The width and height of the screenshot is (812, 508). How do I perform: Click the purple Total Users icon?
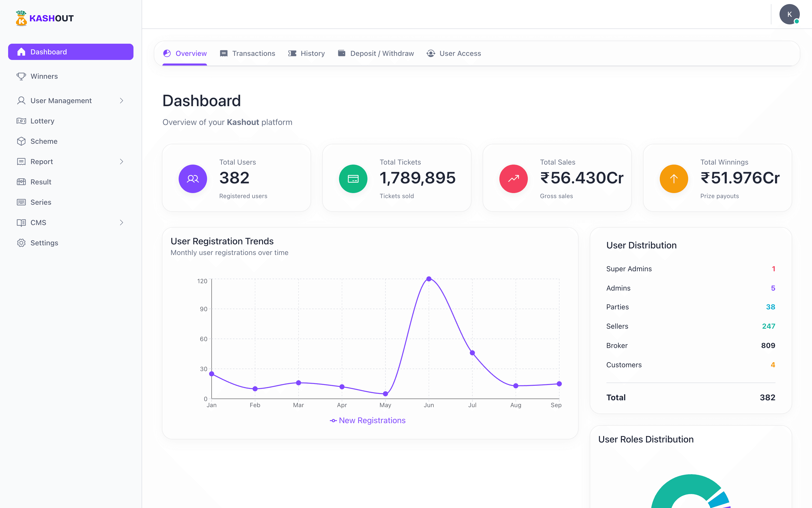pyautogui.click(x=193, y=179)
